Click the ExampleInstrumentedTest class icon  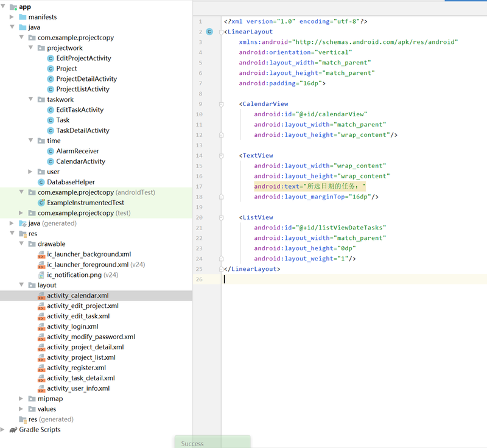point(41,203)
